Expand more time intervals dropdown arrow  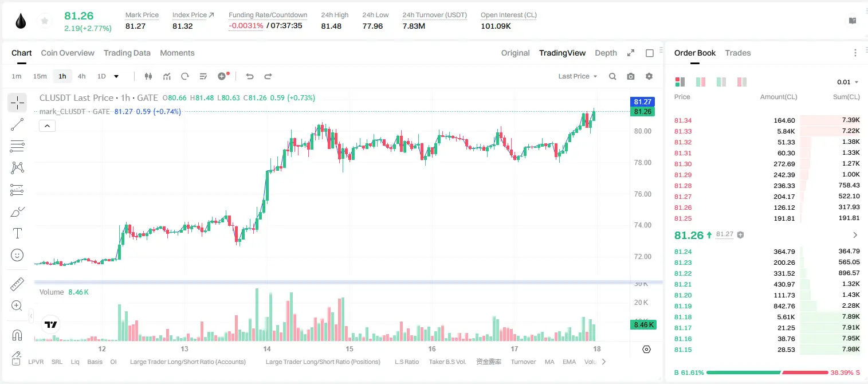coord(116,76)
